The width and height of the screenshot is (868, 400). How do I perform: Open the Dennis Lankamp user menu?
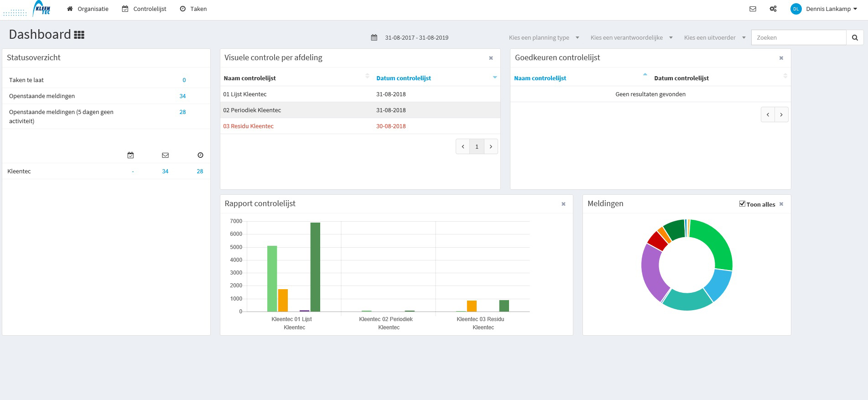824,9
